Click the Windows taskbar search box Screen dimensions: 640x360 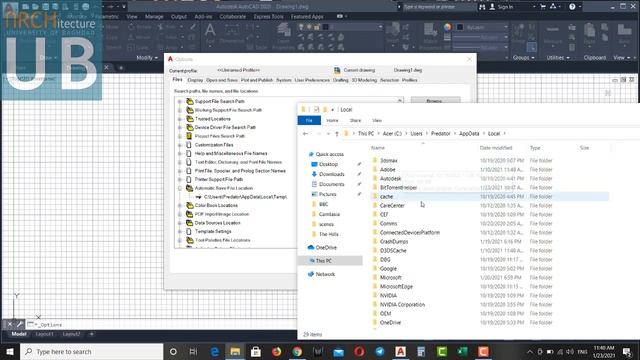[x=91, y=351]
